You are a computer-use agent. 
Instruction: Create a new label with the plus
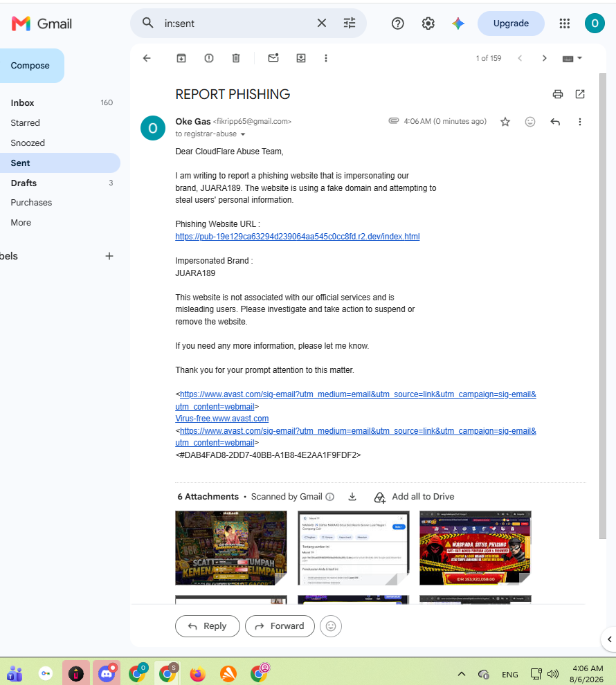tap(109, 256)
